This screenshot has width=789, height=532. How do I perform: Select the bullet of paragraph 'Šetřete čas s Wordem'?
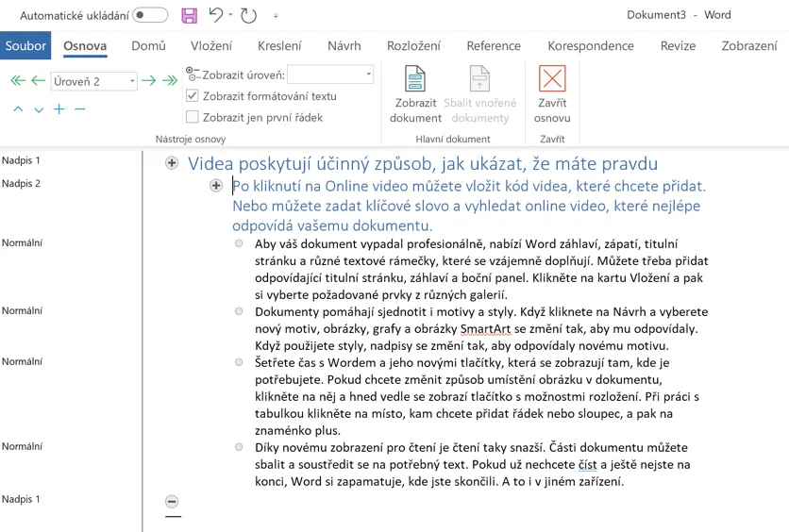coord(239,362)
